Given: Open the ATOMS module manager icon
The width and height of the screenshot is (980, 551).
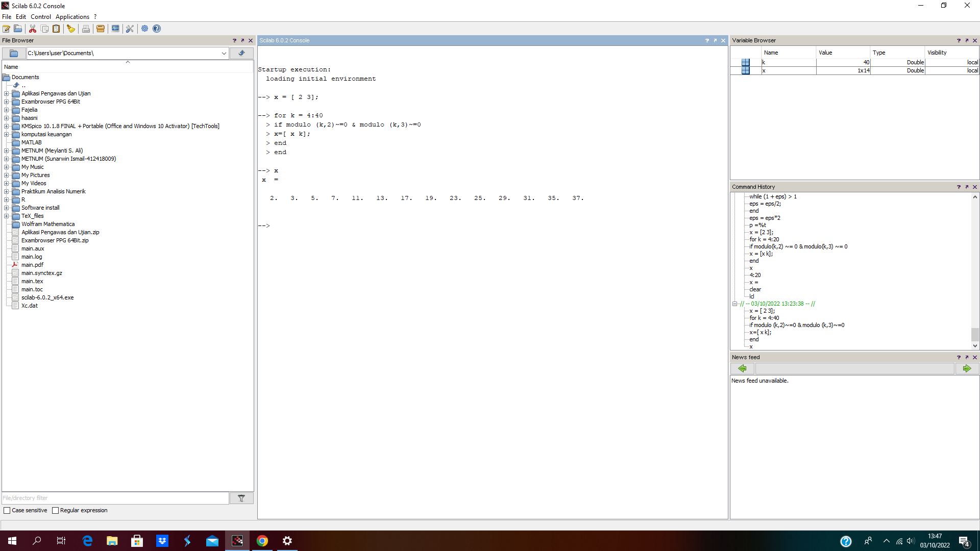Looking at the screenshot, I should click(101, 29).
